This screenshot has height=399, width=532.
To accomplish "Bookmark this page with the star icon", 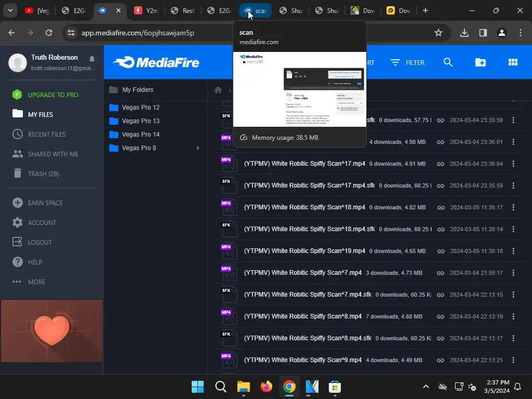I will (438, 33).
